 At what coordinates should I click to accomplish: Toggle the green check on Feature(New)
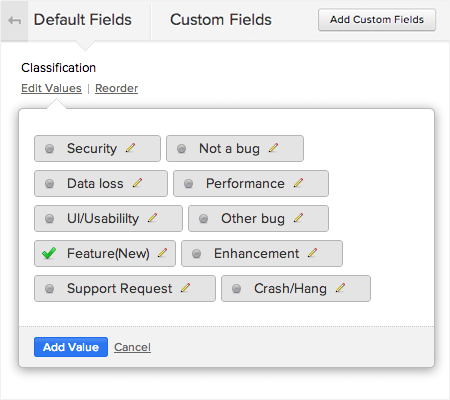click(49, 253)
